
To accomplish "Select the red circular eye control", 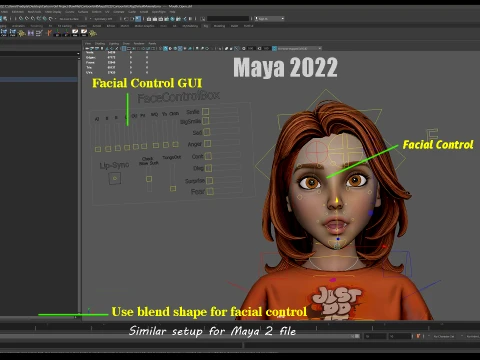I will point(317,151).
